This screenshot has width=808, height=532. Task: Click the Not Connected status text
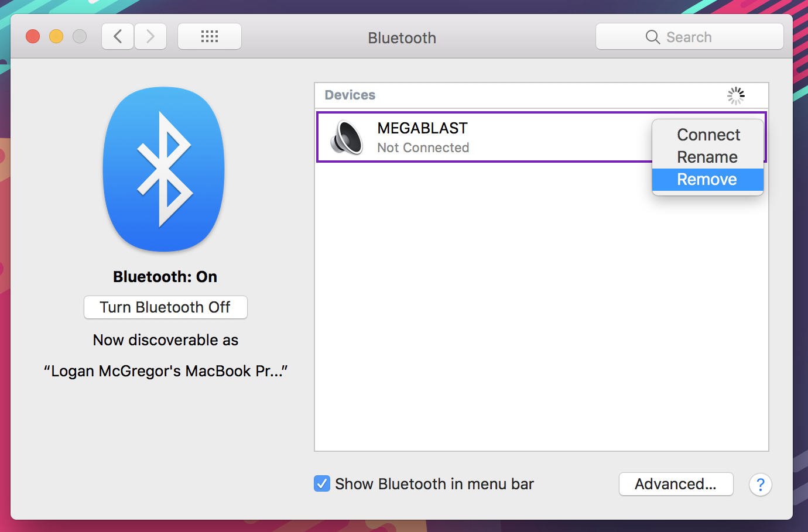point(423,147)
